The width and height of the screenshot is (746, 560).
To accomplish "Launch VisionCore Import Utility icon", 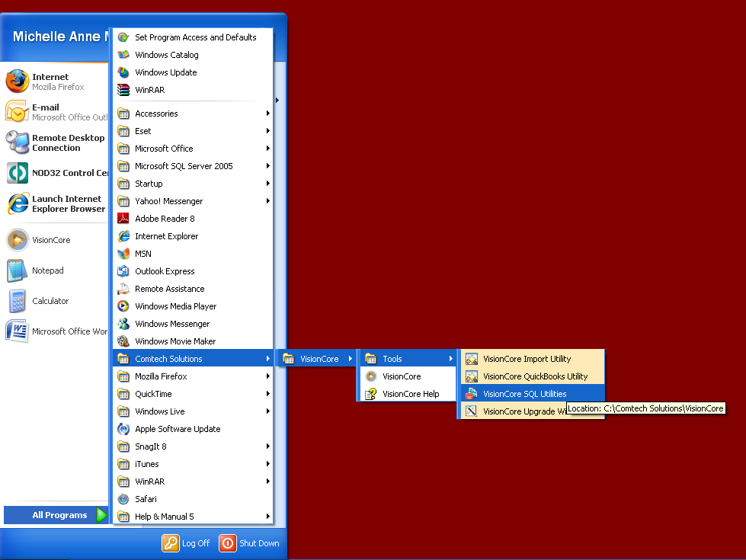I will click(472, 359).
